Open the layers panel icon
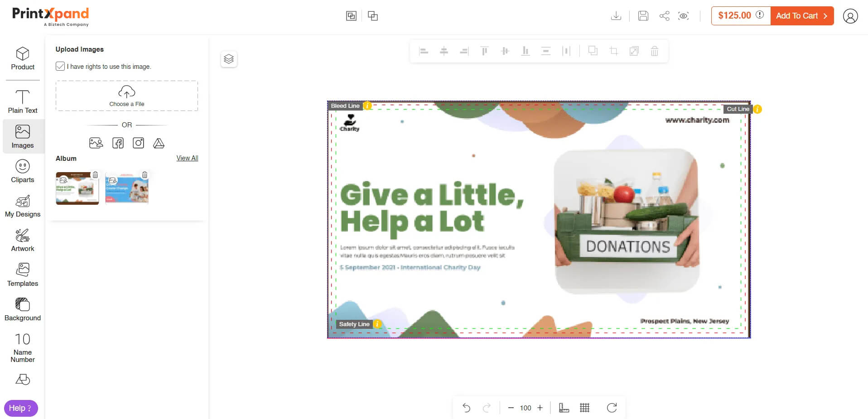The width and height of the screenshot is (868, 419). (x=229, y=59)
